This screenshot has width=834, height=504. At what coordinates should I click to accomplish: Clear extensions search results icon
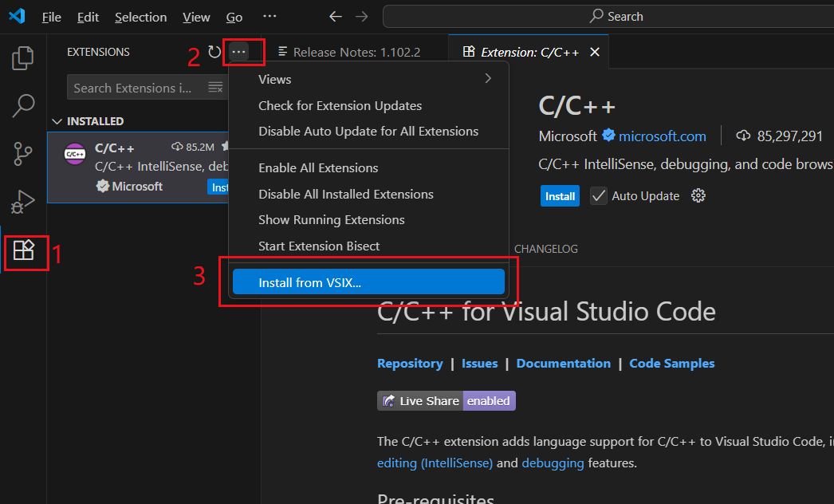click(x=215, y=87)
